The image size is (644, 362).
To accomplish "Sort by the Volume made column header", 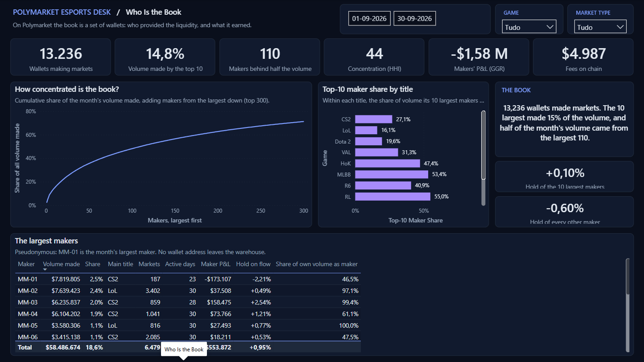I will [62, 264].
